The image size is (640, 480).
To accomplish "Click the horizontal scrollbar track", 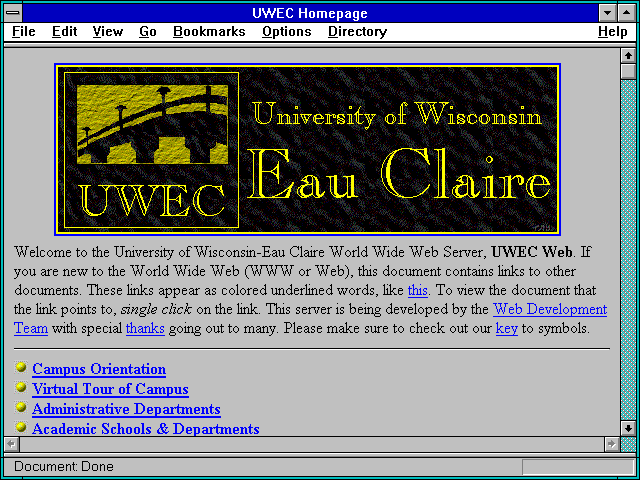I will coord(311,444).
